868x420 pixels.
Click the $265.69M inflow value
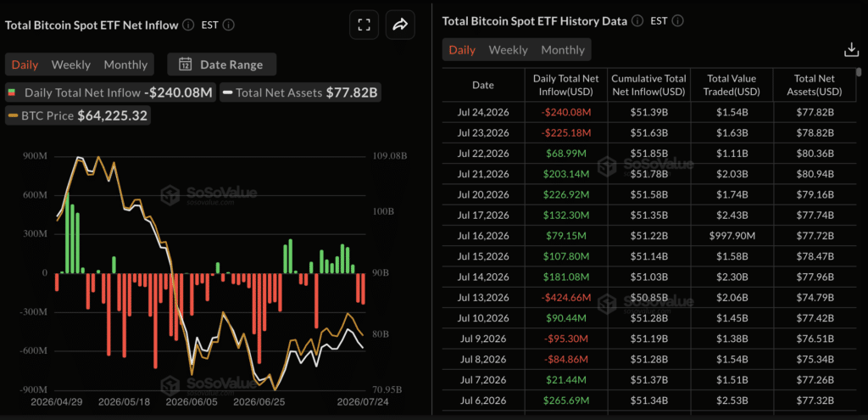(565, 400)
